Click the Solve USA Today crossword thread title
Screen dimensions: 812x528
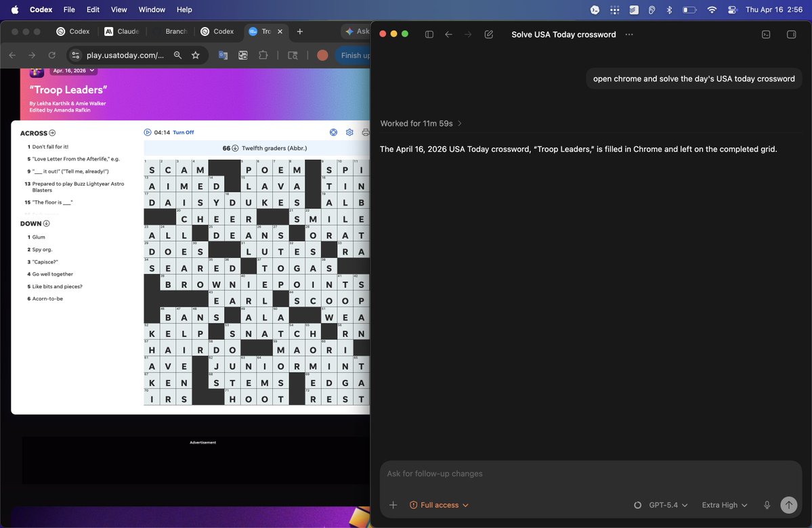click(563, 34)
